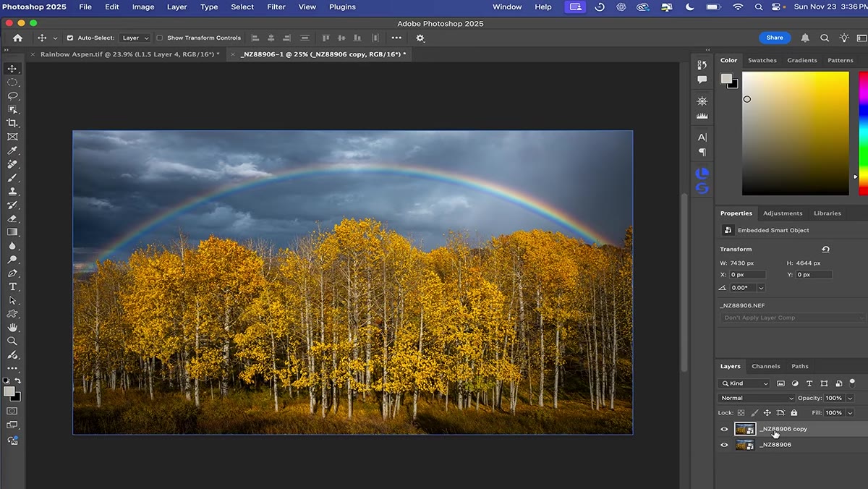The width and height of the screenshot is (868, 489).
Task: Open the Normal blend mode dropdown
Action: click(x=757, y=398)
